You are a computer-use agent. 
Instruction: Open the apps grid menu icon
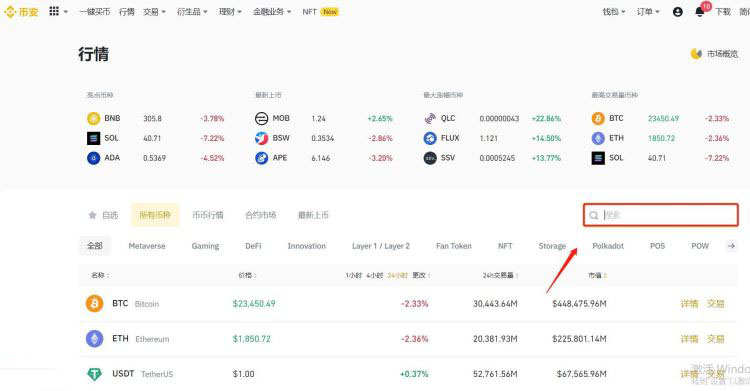(x=54, y=11)
